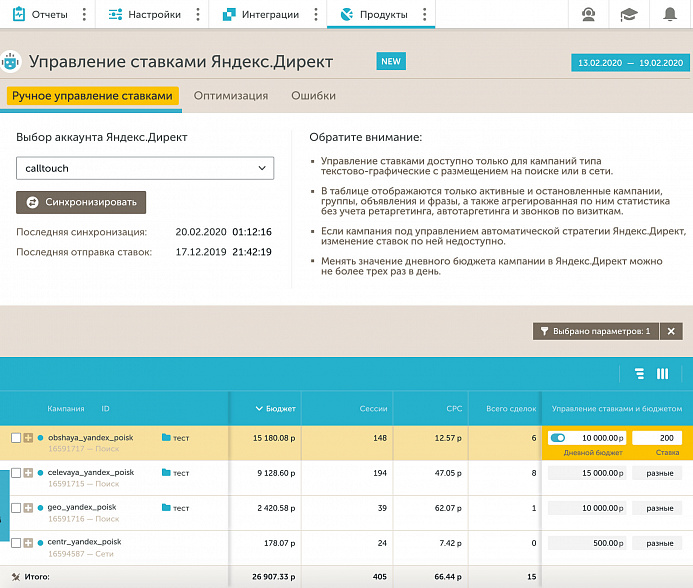
Task: Click the 10 000.00 р budget of geo row
Action: pyautogui.click(x=586, y=508)
